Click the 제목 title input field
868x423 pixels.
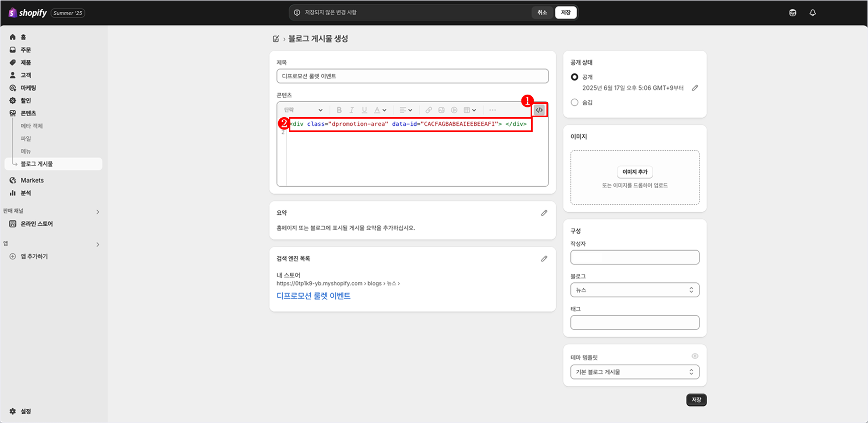412,76
